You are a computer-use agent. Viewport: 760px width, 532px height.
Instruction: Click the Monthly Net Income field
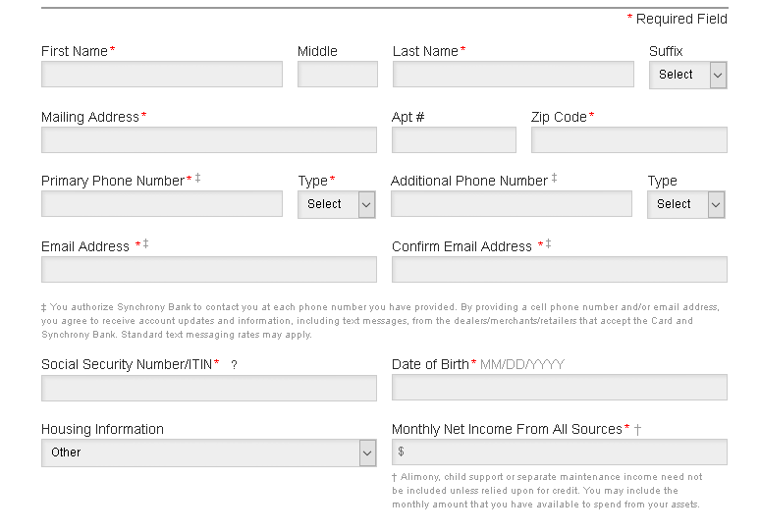pyautogui.click(x=560, y=452)
